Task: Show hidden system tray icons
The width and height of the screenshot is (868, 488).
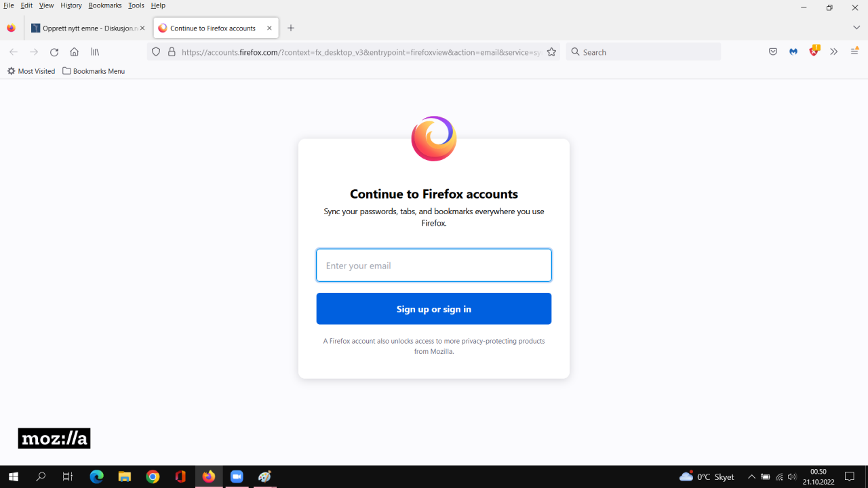Action: 751,477
